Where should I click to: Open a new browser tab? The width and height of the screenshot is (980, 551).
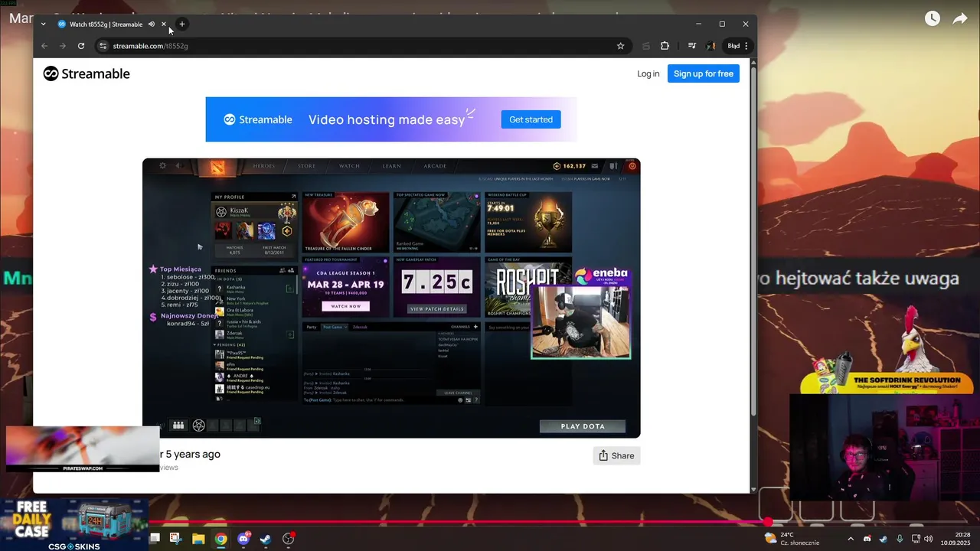point(182,24)
